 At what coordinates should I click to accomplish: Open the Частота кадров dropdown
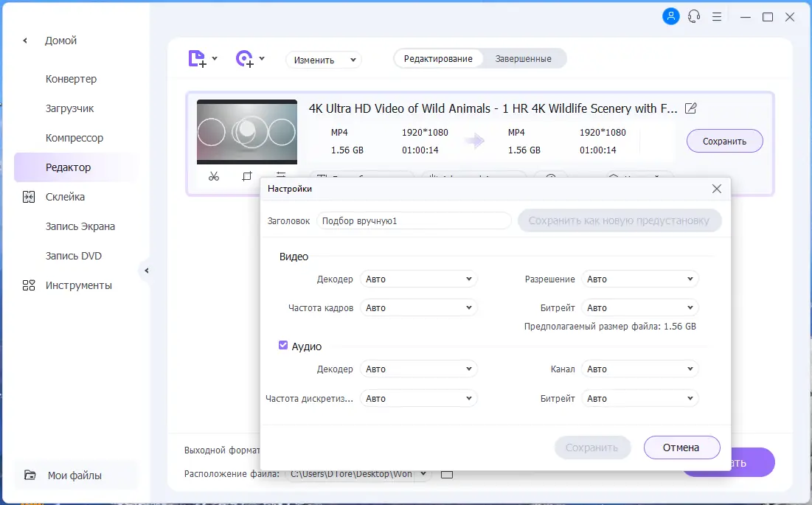coord(418,308)
